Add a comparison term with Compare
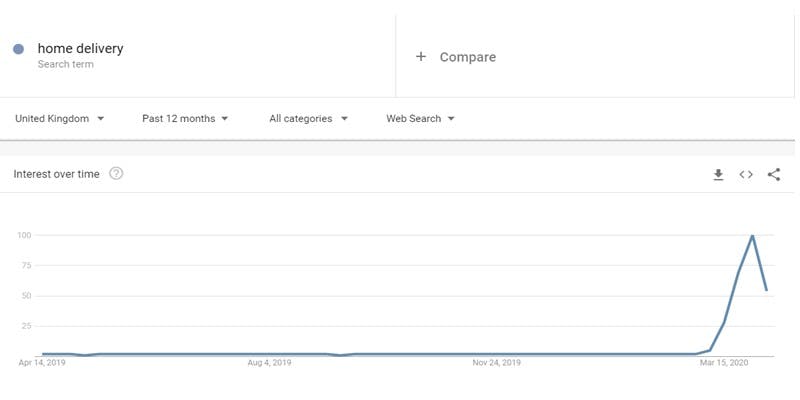 click(468, 57)
